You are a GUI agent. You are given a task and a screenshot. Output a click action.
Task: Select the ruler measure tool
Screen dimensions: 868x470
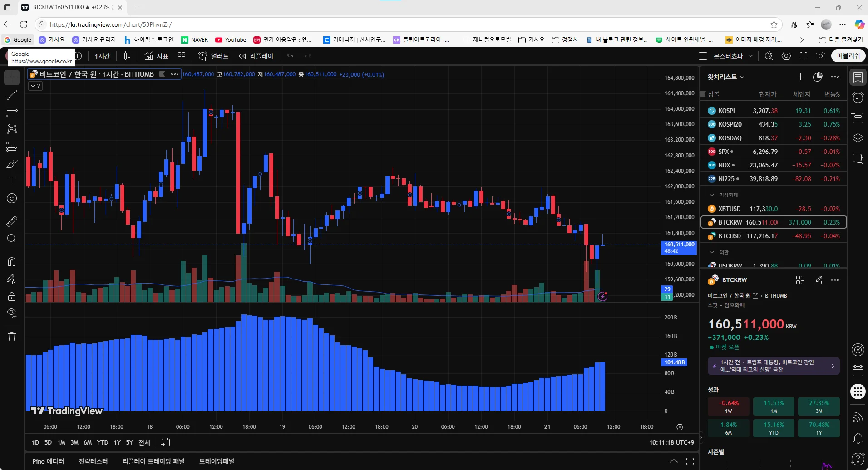12,221
